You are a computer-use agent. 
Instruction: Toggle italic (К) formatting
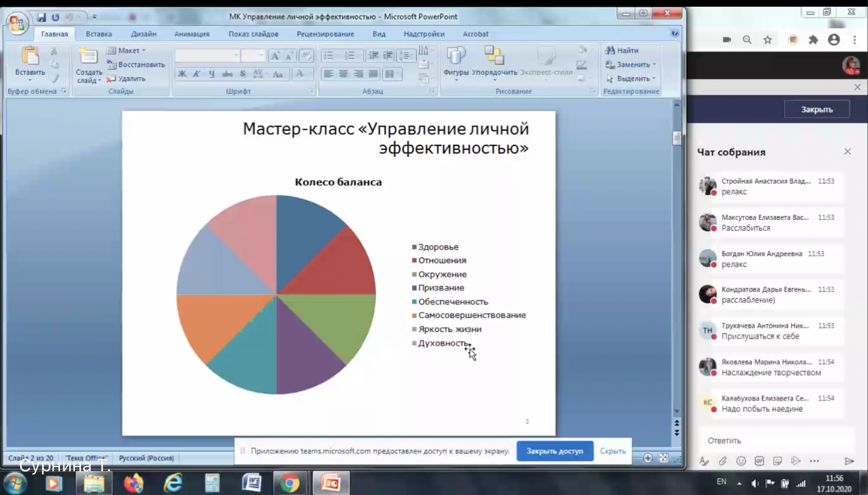point(197,74)
